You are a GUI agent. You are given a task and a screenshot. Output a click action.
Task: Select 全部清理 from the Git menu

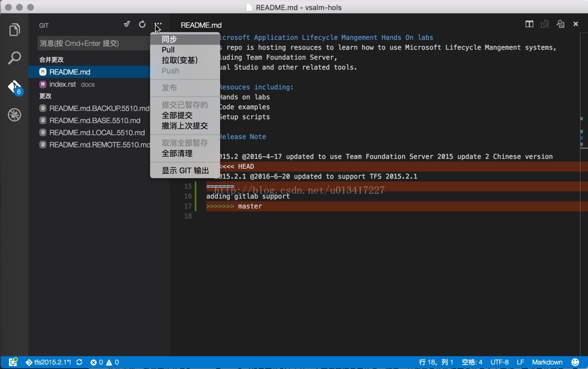click(185, 153)
